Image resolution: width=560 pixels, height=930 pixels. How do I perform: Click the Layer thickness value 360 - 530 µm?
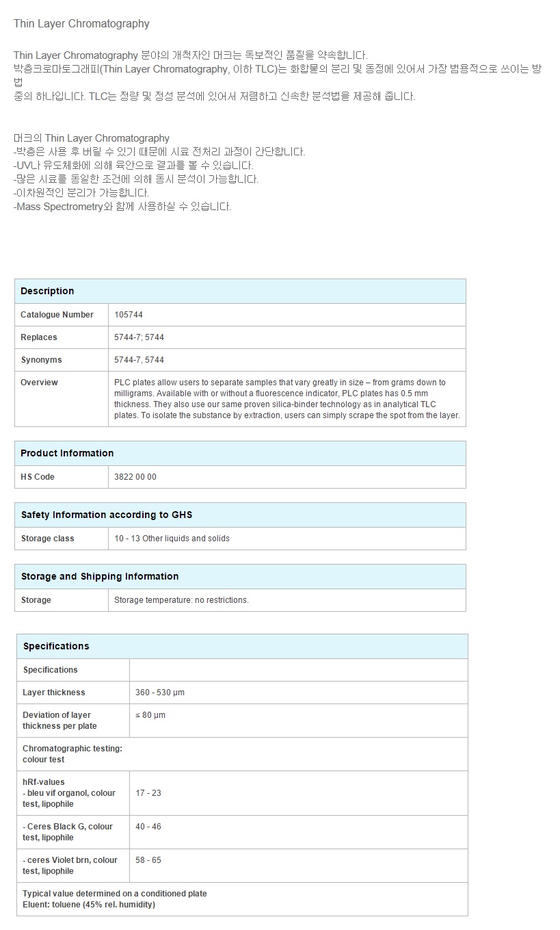click(x=160, y=693)
